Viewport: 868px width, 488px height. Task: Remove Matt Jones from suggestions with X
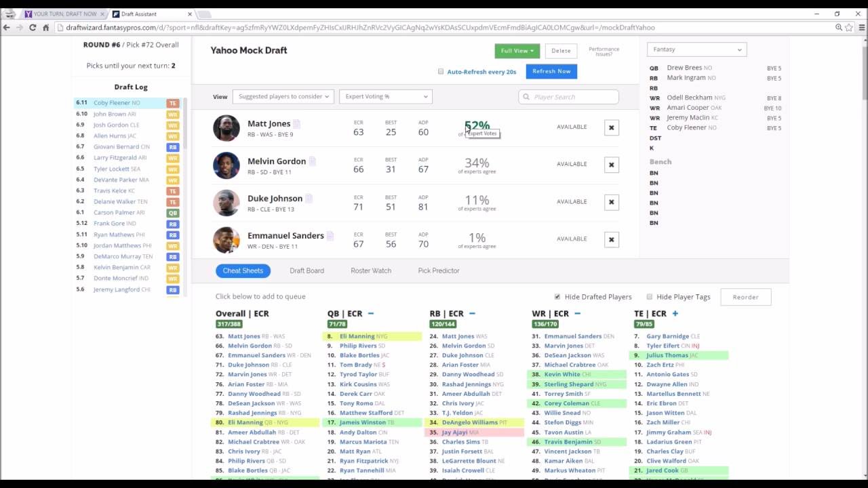point(611,127)
